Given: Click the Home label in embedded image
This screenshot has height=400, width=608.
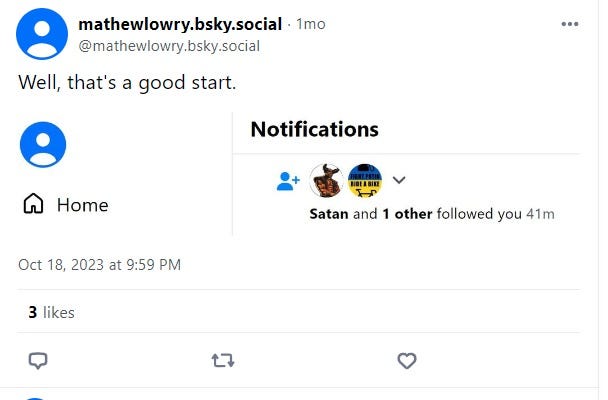Looking at the screenshot, I should coord(83,205).
